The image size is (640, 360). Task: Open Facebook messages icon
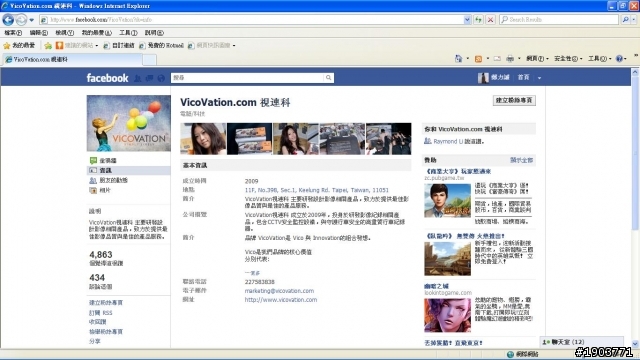point(149,78)
